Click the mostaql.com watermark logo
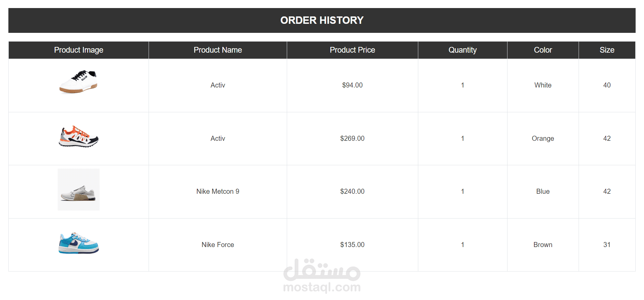644x300 pixels. (x=322, y=276)
